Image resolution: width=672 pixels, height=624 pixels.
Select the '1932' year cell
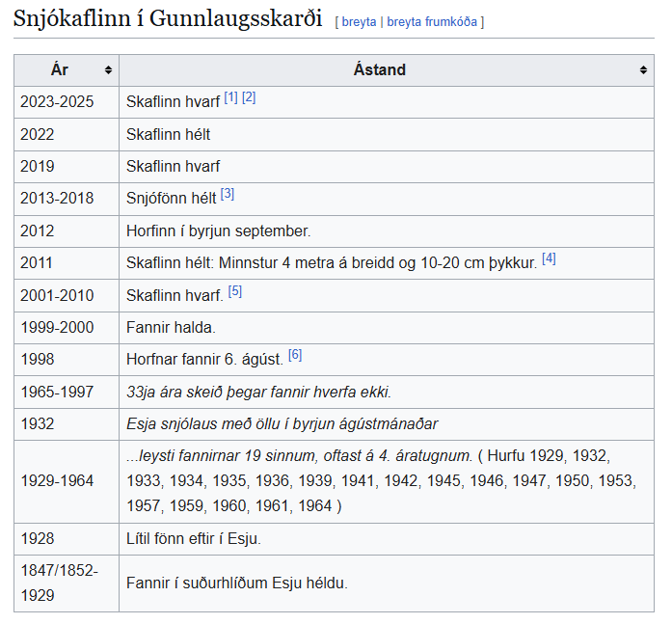(67, 424)
